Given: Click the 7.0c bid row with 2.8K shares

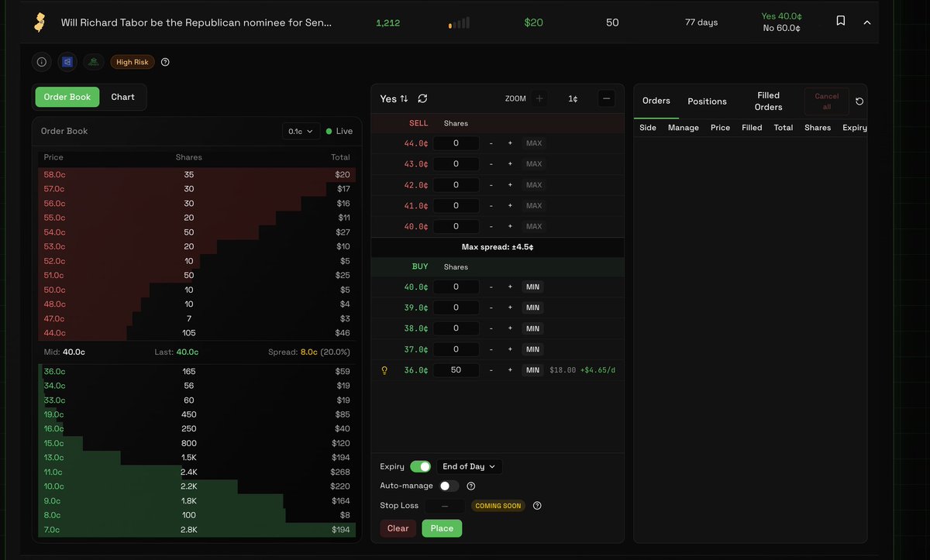Looking at the screenshot, I should click(197, 530).
